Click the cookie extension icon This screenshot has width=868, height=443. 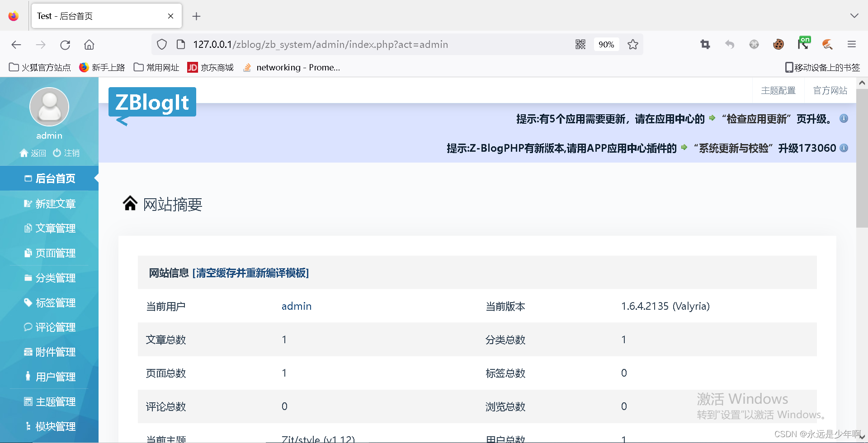[x=778, y=44]
